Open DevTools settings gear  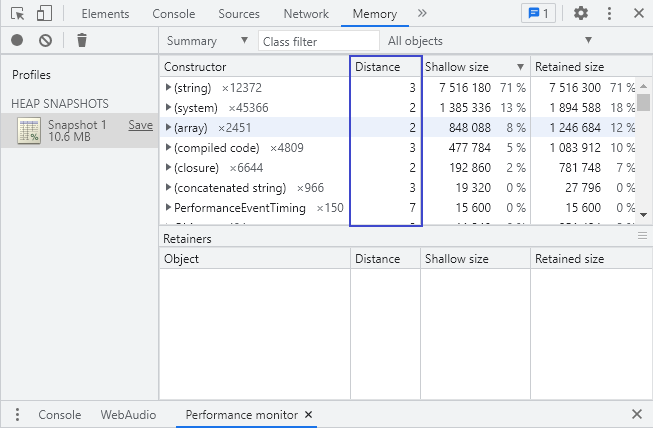coord(581,14)
